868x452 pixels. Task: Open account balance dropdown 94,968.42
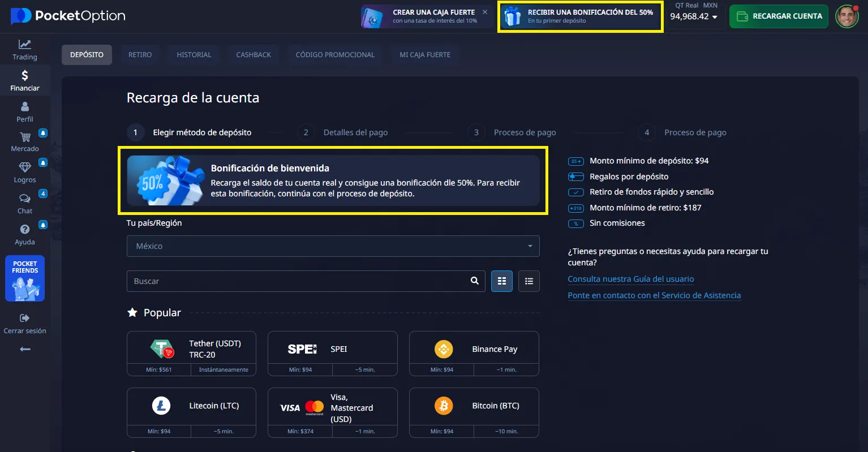(x=694, y=16)
